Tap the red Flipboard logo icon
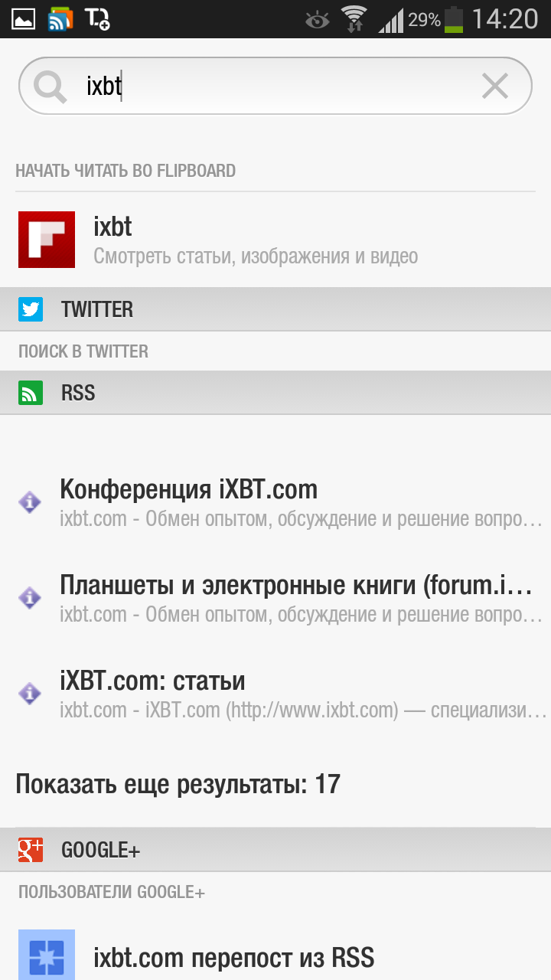This screenshot has height=980, width=551. (47, 240)
